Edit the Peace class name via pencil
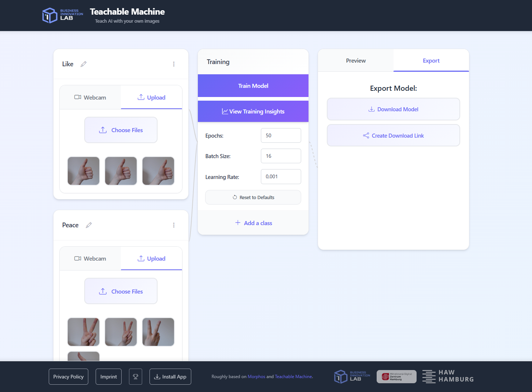532x392 pixels. 89,225
